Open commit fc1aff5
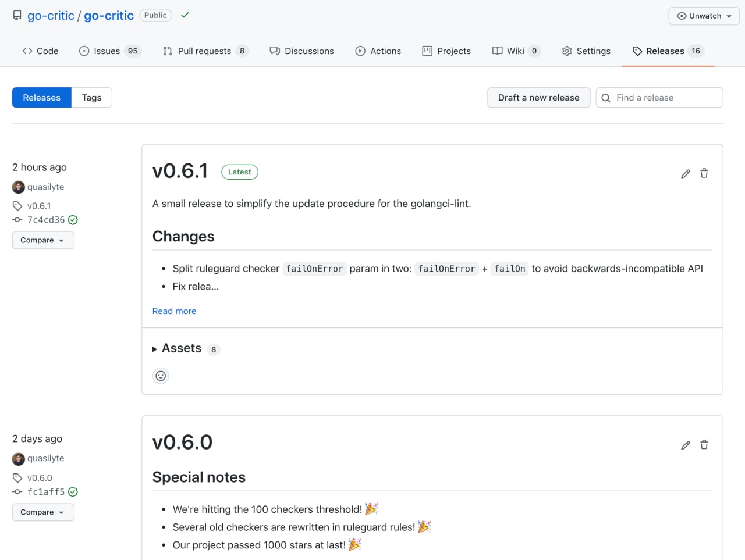Screen dimensions: 745x560 point(46,492)
